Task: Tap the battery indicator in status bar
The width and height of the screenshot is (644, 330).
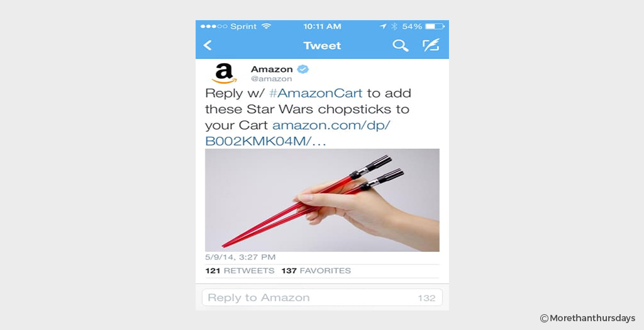Action: click(x=435, y=26)
